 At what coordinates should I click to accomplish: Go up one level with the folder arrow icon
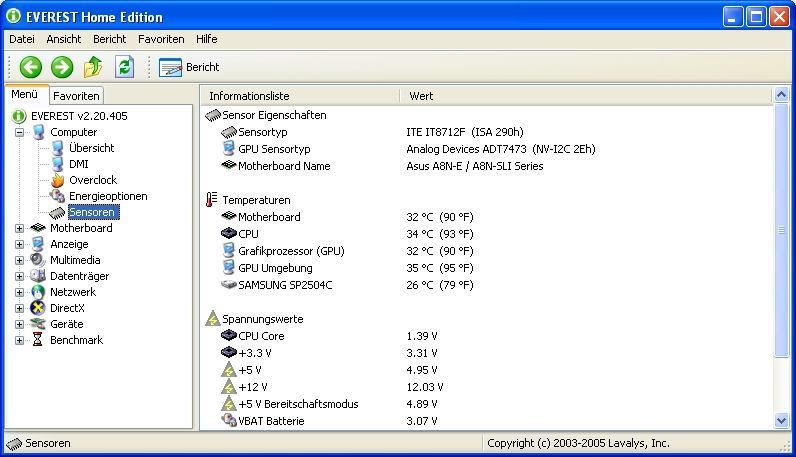[x=93, y=67]
